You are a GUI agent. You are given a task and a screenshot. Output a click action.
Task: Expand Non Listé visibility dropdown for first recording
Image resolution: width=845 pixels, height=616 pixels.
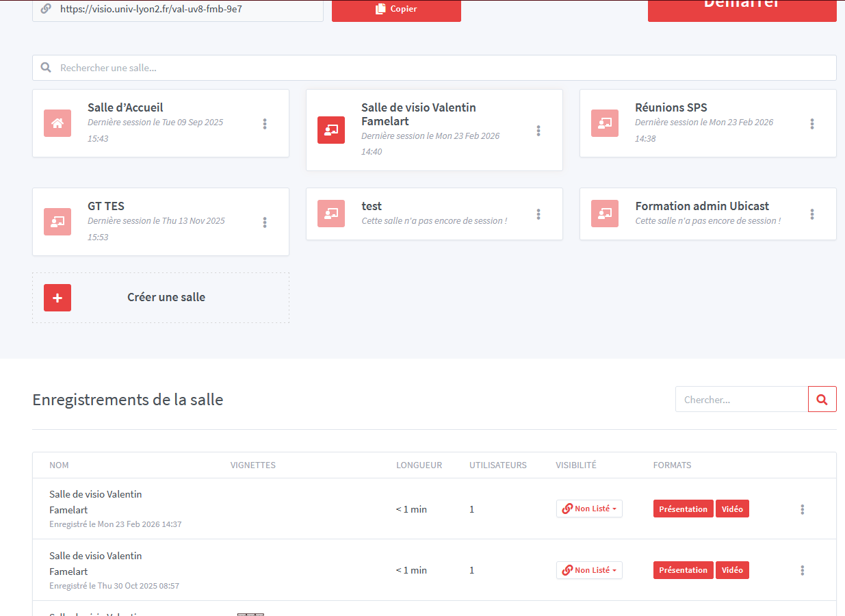[x=589, y=509]
